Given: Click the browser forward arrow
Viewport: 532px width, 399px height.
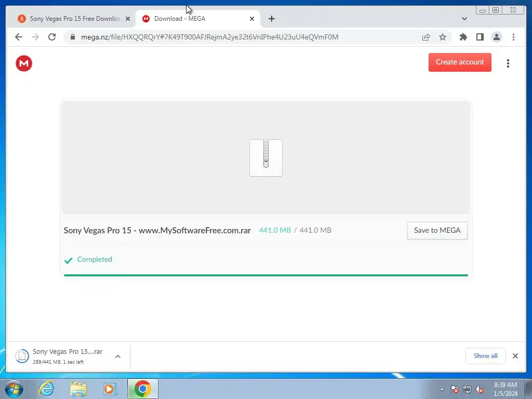Looking at the screenshot, I should pos(35,37).
